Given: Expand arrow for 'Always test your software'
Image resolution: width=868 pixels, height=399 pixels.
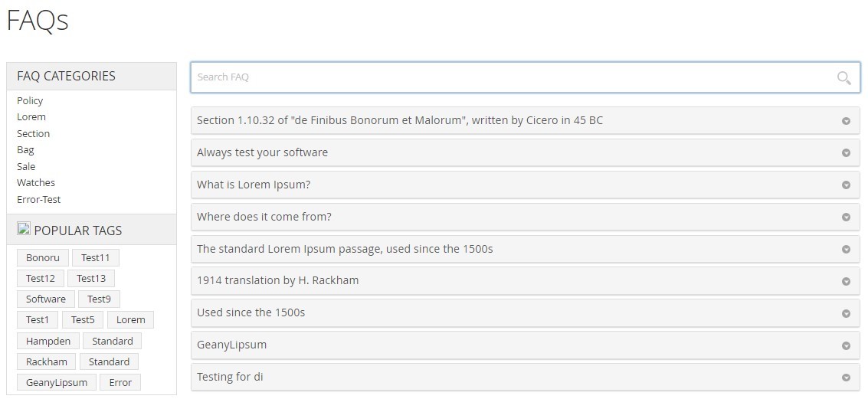Looking at the screenshot, I should [846, 152].
